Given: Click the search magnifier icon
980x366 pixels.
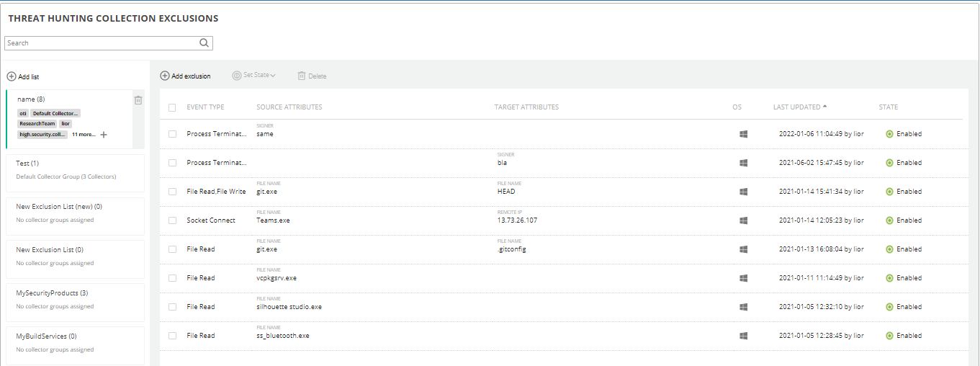Looking at the screenshot, I should click(204, 43).
